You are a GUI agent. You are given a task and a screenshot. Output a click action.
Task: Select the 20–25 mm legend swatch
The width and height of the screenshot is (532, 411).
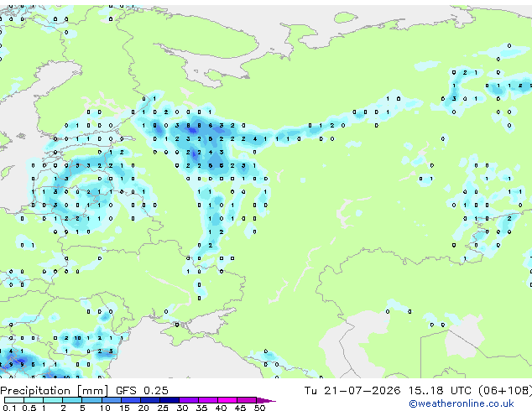(x=149, y=400)
